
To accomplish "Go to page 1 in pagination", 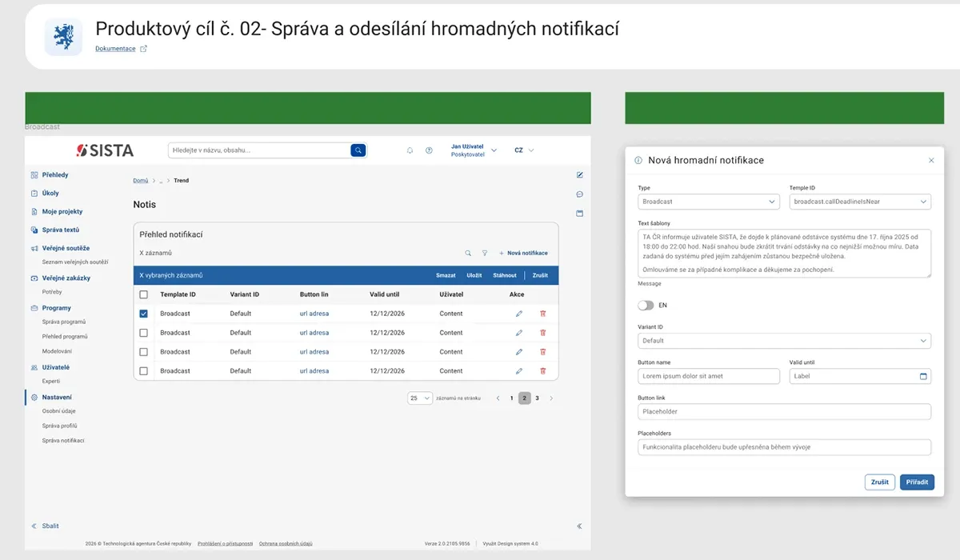I will click(x=512, y=398).
